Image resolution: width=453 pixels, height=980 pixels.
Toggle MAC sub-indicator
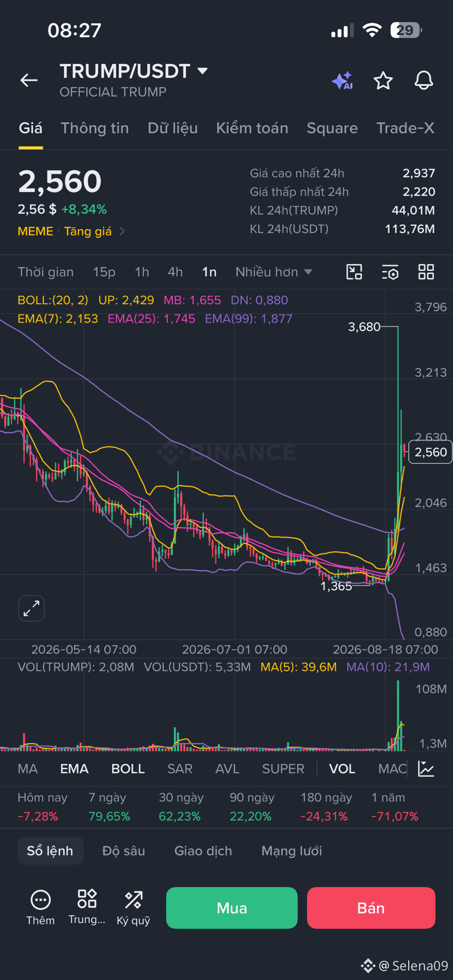[392, 768]
